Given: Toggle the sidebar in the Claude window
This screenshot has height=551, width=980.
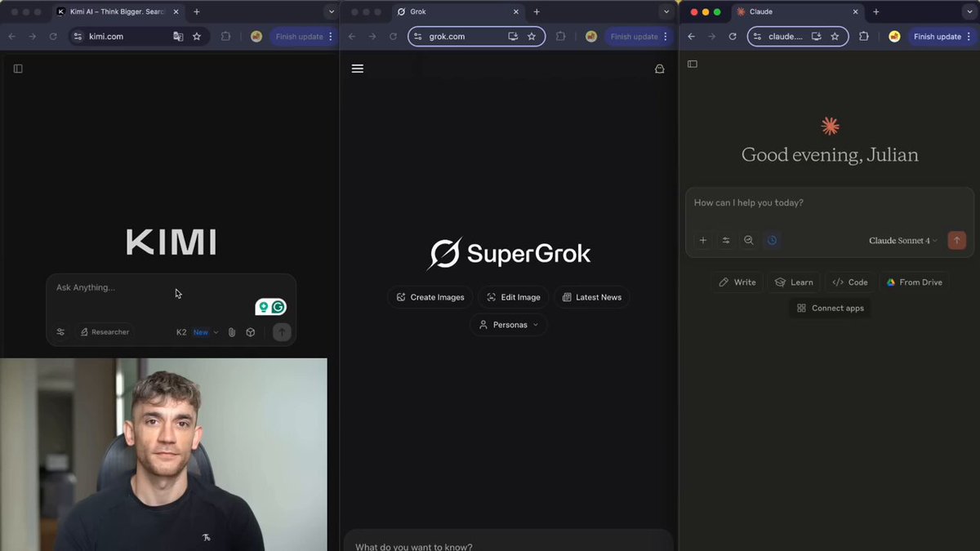Looking at the screenshot, I should [x=693, y=64].
